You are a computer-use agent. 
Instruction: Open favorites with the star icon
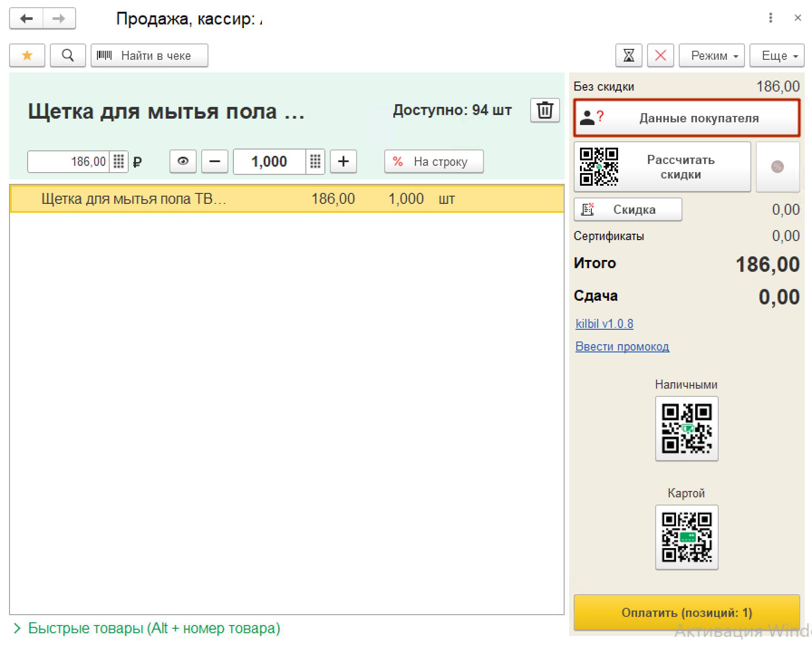point(27,55)
